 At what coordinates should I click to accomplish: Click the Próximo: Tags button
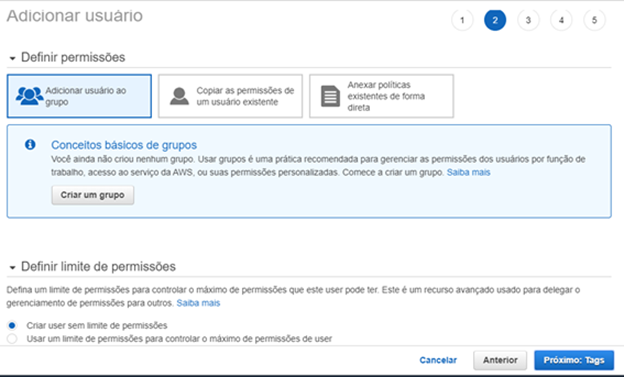pos(574,360)
